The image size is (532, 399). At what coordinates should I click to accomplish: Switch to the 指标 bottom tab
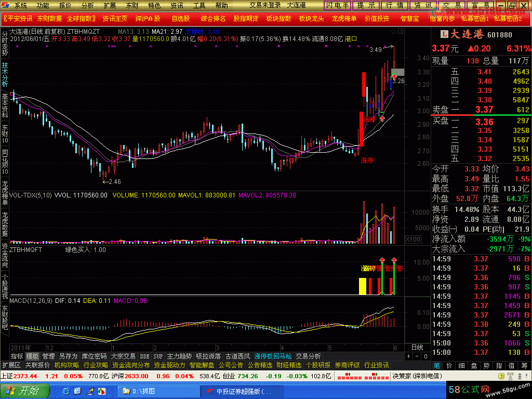(17, 356)
